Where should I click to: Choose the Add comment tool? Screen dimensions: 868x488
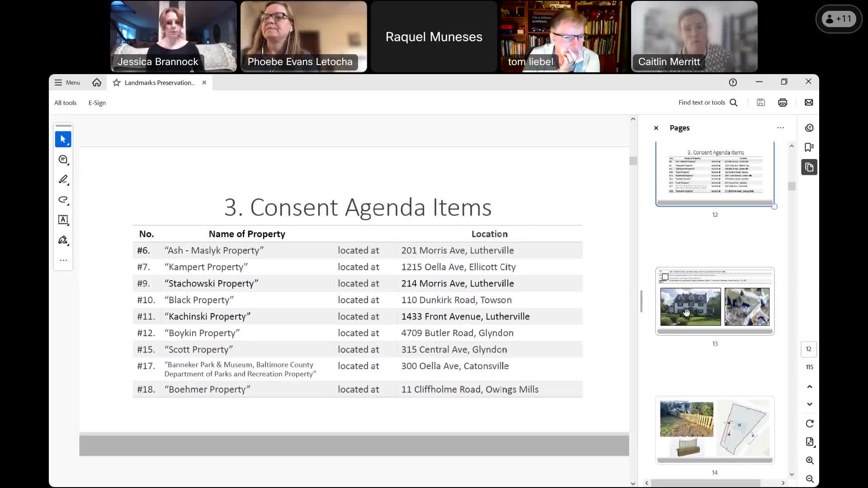(x=63, y=160)
